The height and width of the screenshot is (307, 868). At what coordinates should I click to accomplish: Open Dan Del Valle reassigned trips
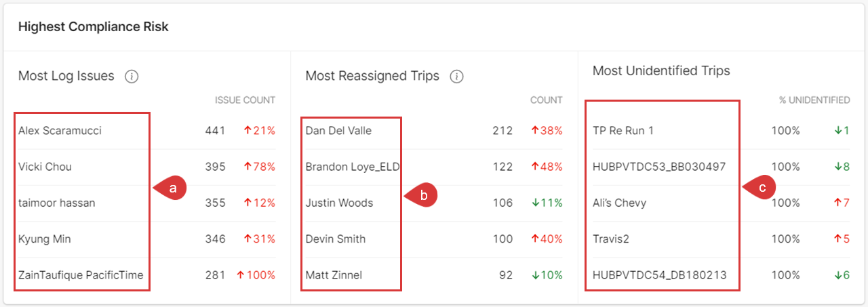click(x=338, y=131)
